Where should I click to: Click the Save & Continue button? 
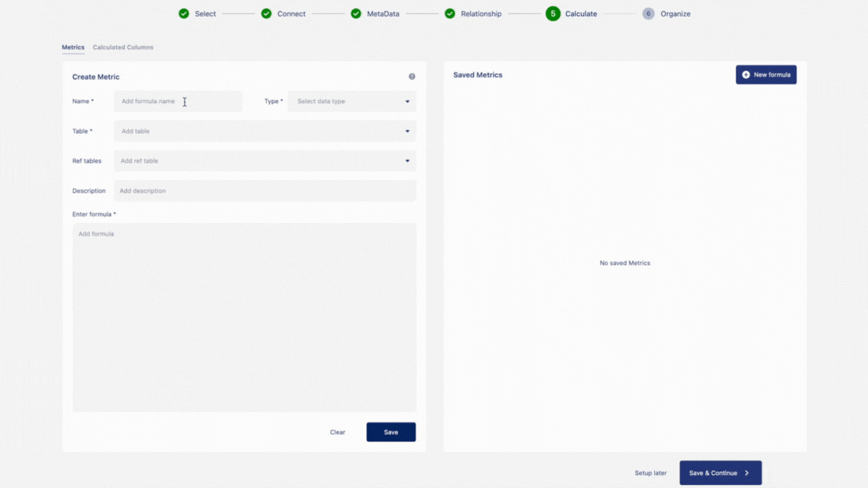(720, 473)
